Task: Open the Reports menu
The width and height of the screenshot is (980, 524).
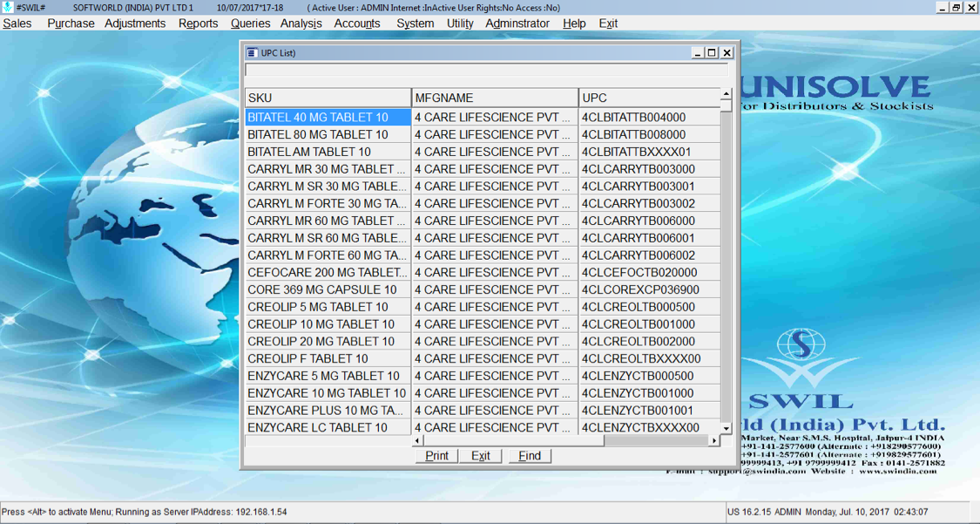Action: coord(198,24)
